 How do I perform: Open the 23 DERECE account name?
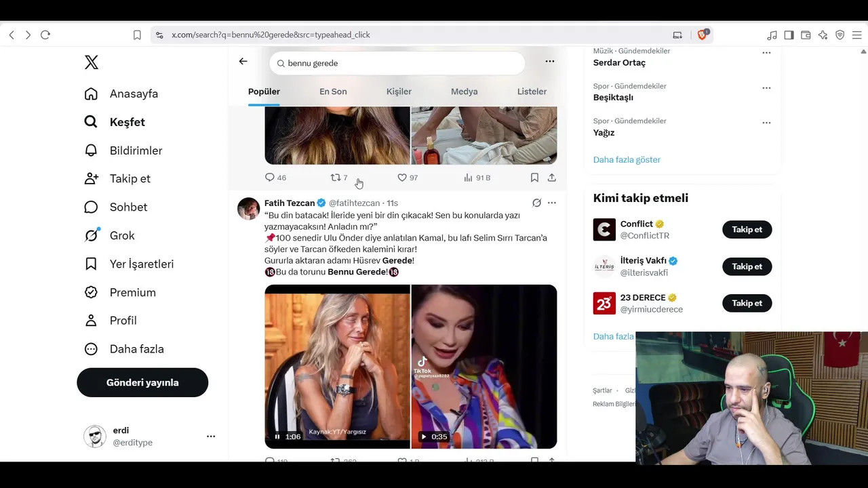(644, 298)
